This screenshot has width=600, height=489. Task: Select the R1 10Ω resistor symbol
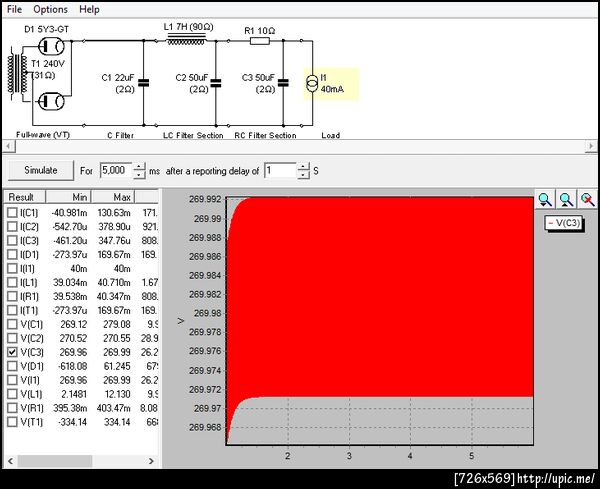(x=260, y=41)
